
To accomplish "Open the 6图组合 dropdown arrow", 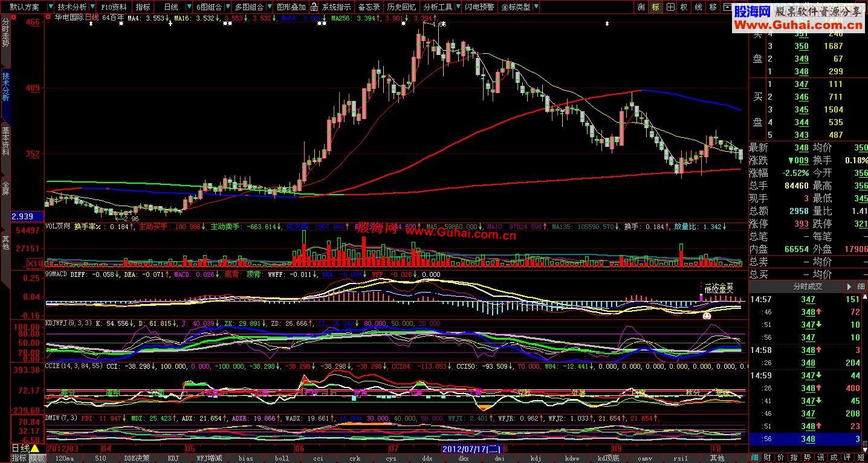I will [x=227, y=7].
